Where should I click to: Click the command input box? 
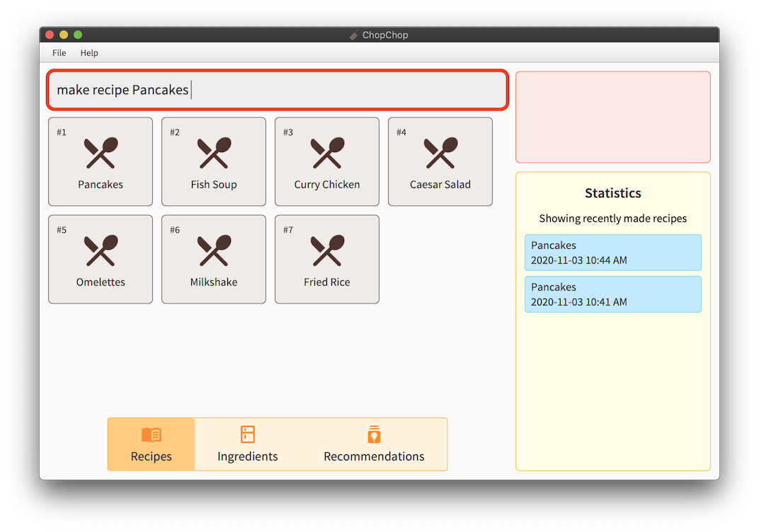(x=278, y=90)
